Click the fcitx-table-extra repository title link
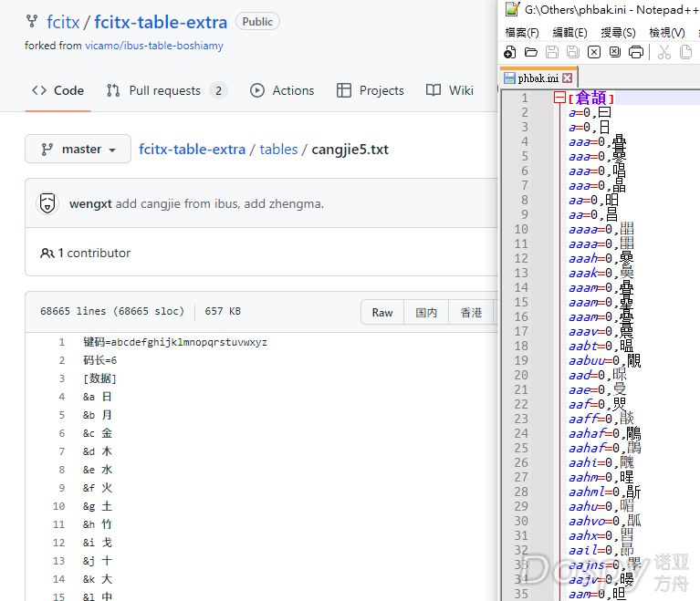Image resolution: width=700 pixels, height=601 pixels. click(161, 22)
